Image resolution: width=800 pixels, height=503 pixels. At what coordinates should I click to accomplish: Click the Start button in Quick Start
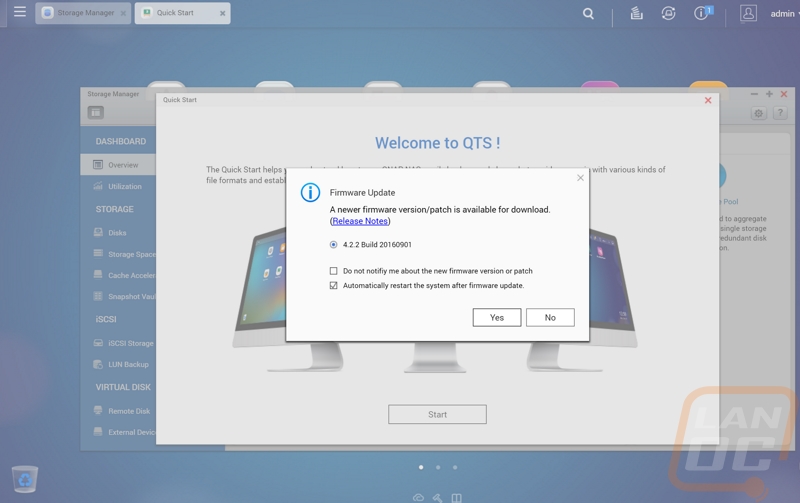point(437,414)
